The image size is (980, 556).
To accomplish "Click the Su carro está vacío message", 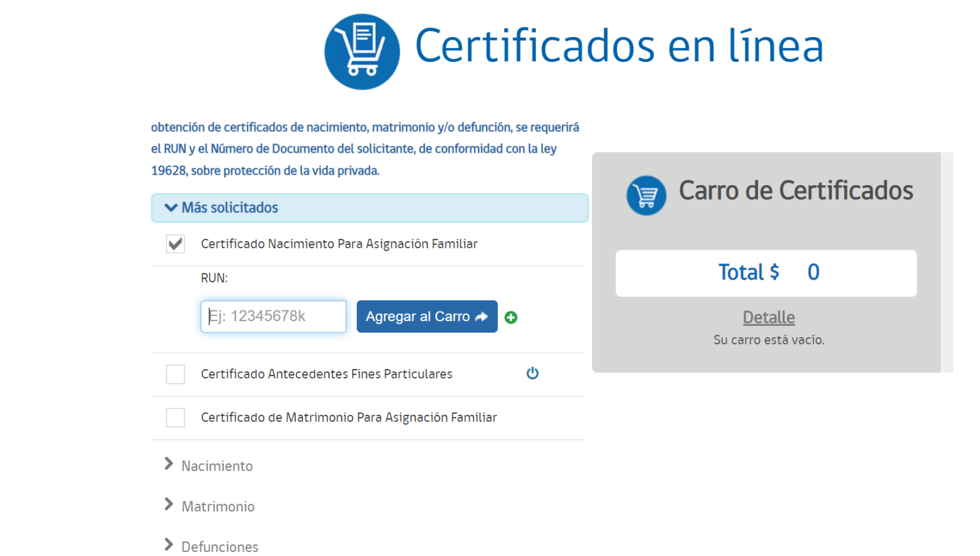I will point(769,340).
